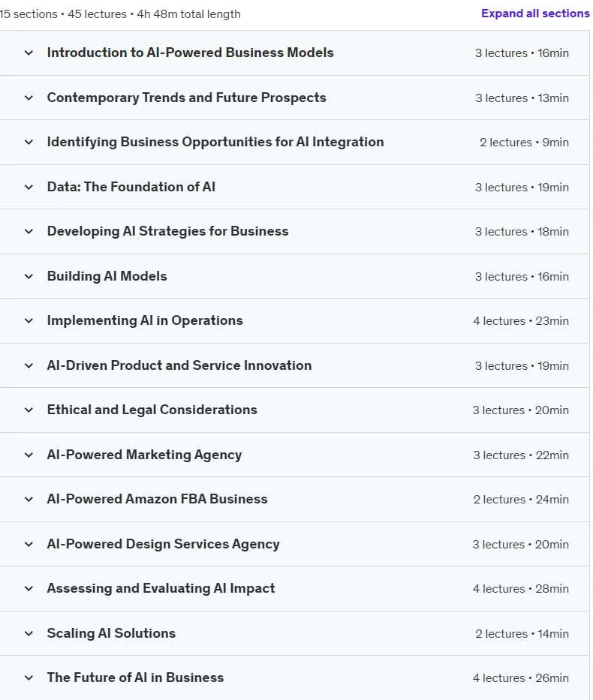Click the Expand all sections link
Screen dimensions: 593x700
pos(535,14)
